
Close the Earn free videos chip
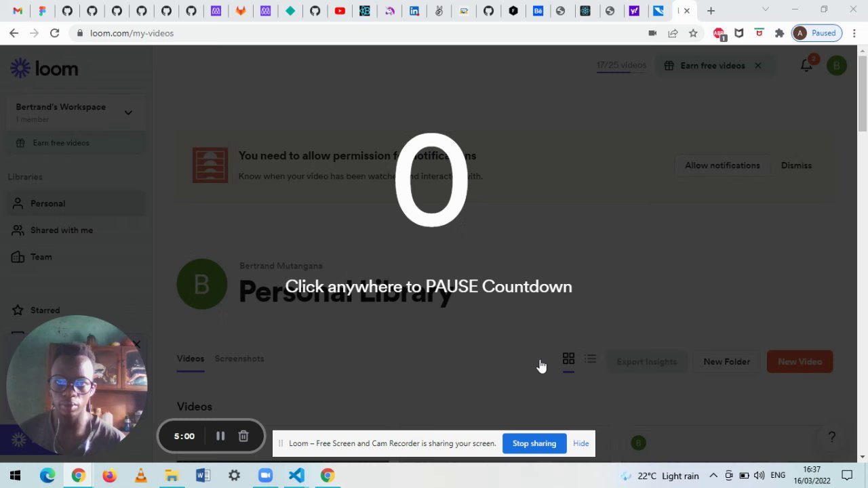757,66
